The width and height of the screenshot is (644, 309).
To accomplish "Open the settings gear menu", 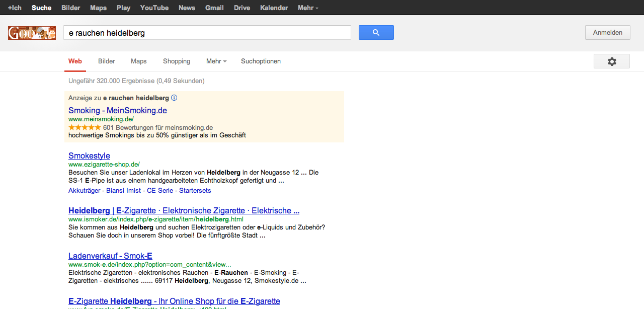I will pos(611,61).
